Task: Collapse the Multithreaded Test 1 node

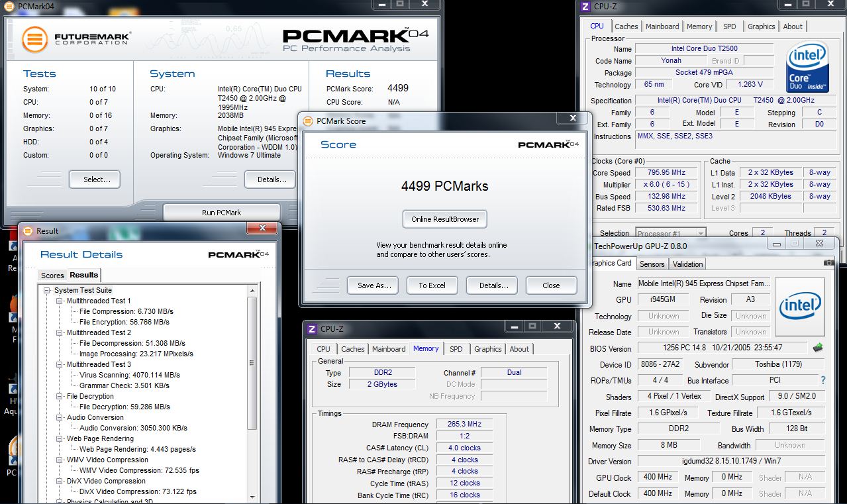Action: point(60,301)
